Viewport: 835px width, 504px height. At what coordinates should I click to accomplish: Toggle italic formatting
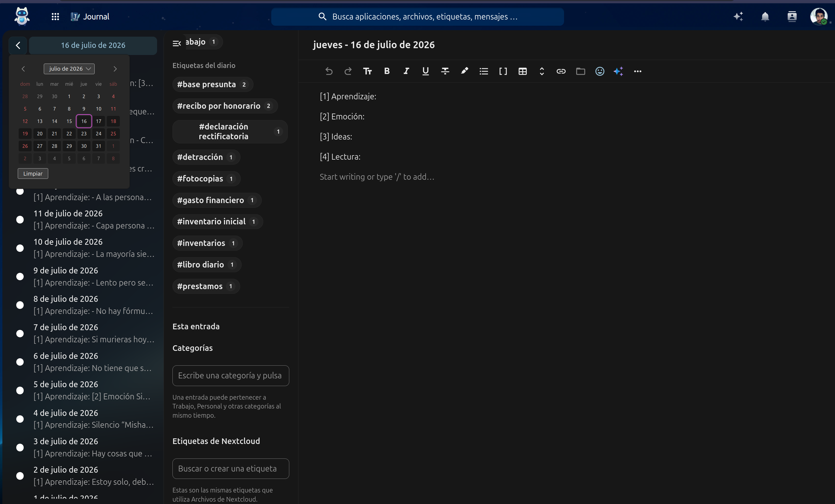click(x=406, y=71)
